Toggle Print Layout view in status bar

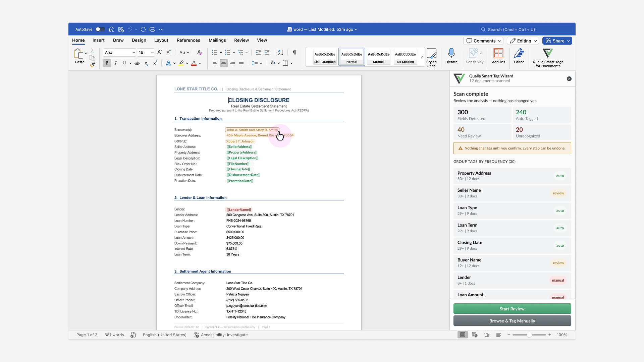point(463,335)
